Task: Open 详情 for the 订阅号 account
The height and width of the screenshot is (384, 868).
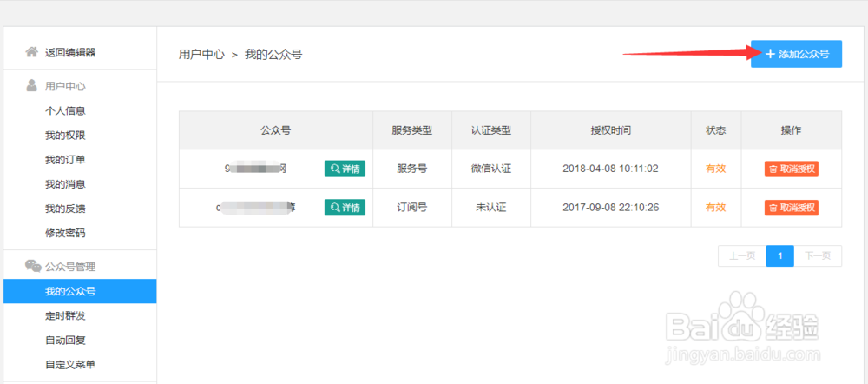Action: coord(345,208)
